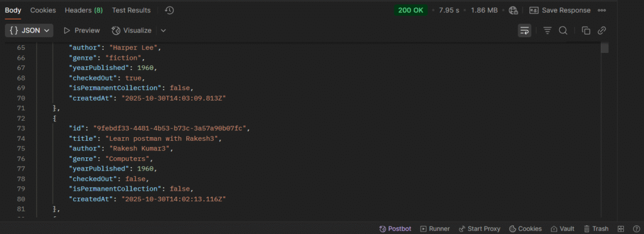
Task: Click createdAt value "2025-10-30T14:03:09.813Z"
Action: pos(174,98)
